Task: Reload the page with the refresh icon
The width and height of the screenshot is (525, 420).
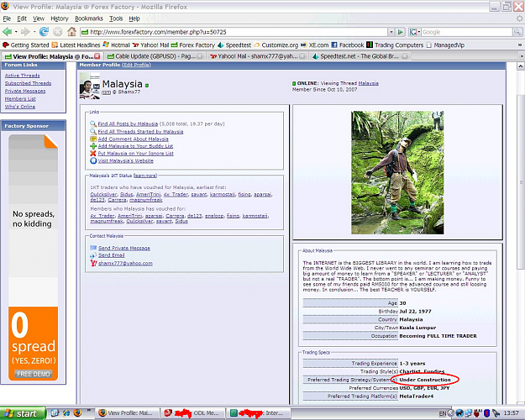Action: 44,32
